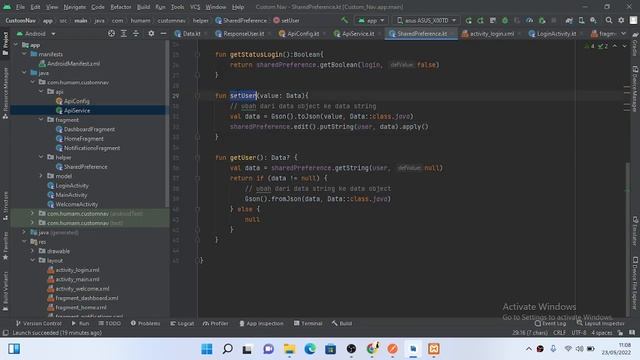The width and height of the screenshot is (640, 360).
Task: Toggle the Resource Manager side button
Action: point(5,93)
